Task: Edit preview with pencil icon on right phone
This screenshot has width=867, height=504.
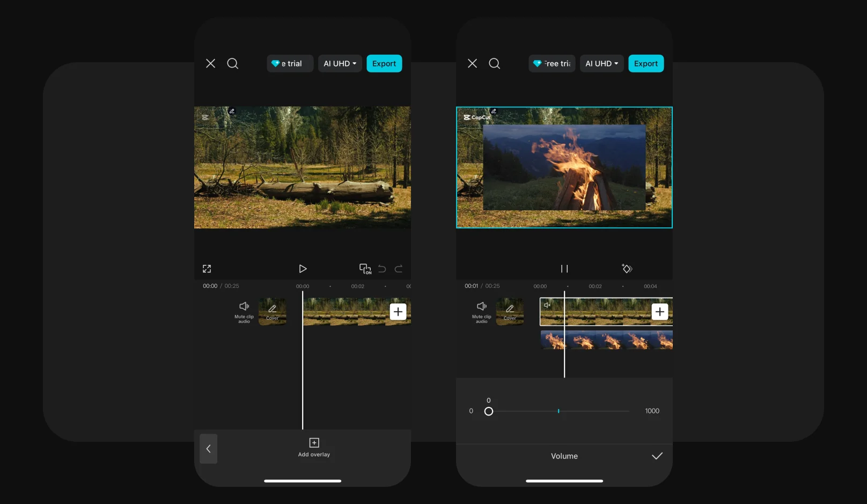Action: tap(494, 112)
